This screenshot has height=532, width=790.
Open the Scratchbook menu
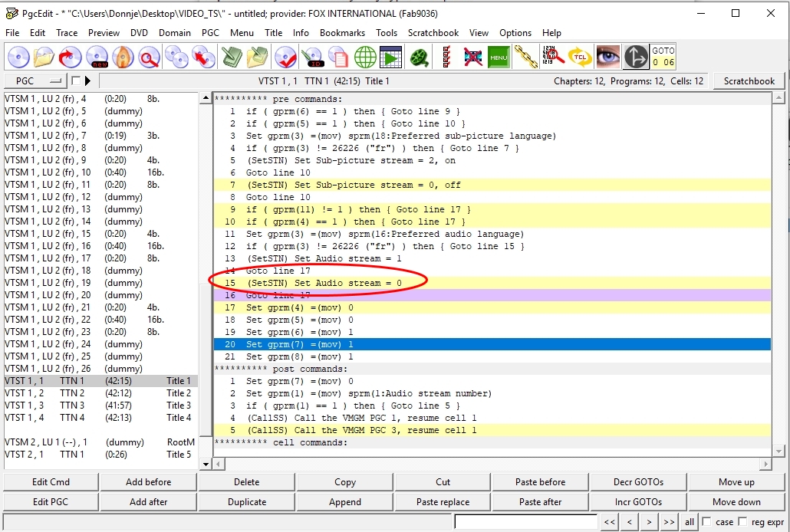click(433, 33)
